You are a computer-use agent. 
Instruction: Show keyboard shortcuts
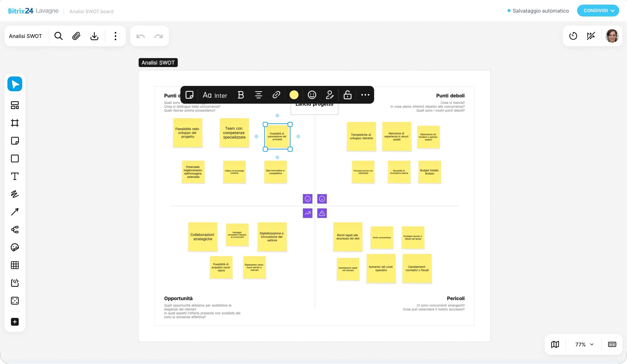pyautogui.click(x=612, y=344)
